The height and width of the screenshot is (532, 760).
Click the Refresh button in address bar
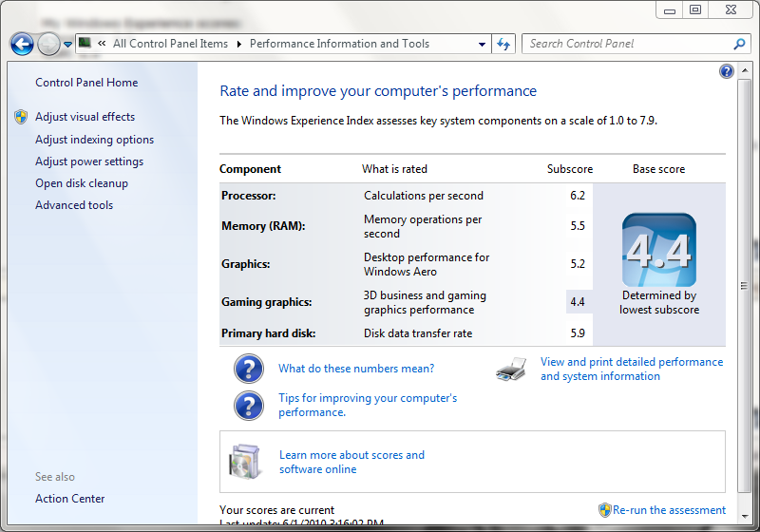click(x=503, y=44)
